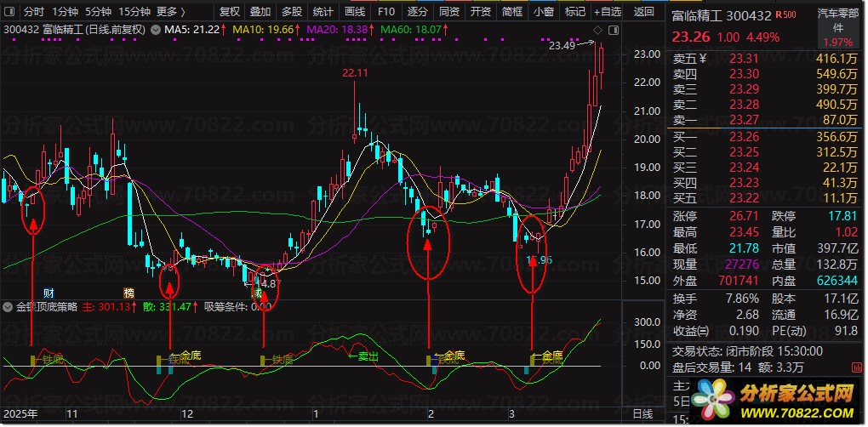Click stock name 富临精工 300432 header

point(722,16)
